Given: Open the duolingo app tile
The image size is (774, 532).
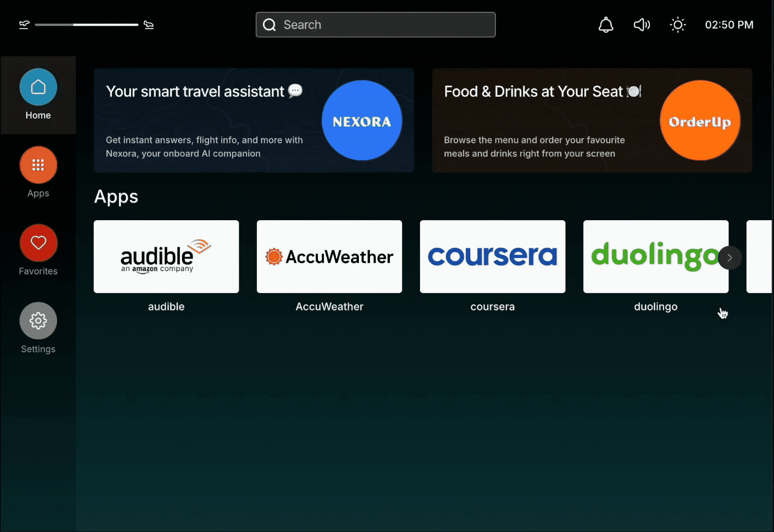Looking at the screenshot, I should pos(656,257).
